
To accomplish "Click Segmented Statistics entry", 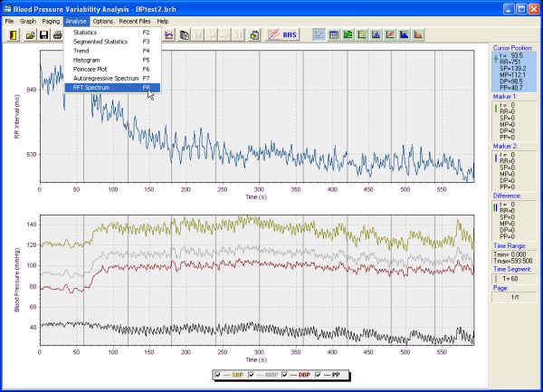I will click(100, 42).
